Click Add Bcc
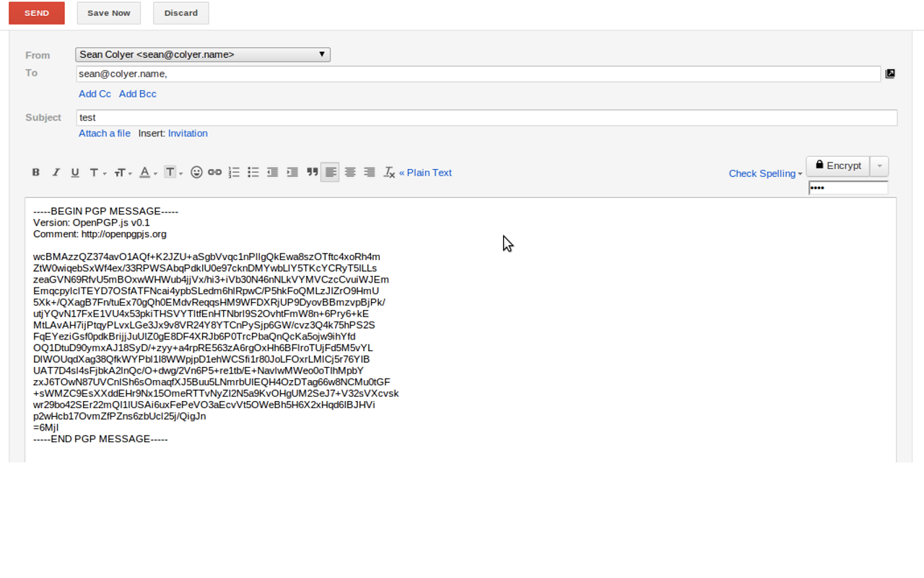924x578 pixels. 137,94
